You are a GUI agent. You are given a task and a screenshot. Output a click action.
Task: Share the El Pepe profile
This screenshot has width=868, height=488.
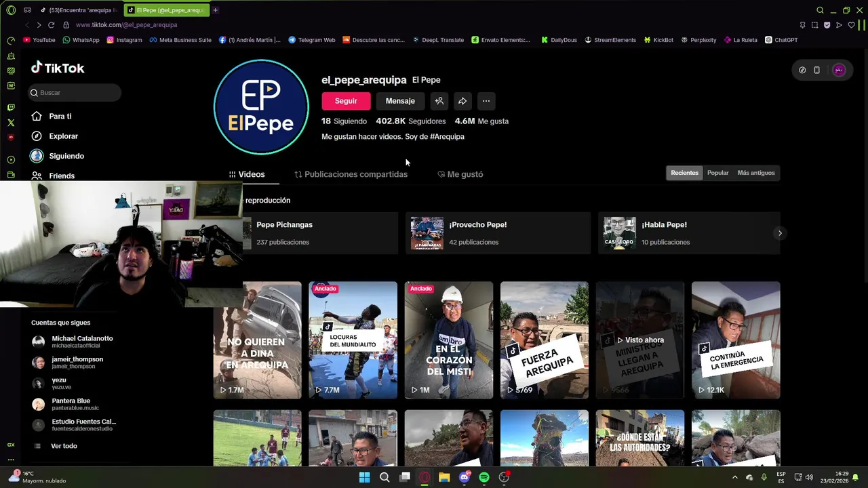tap(462, 101)
